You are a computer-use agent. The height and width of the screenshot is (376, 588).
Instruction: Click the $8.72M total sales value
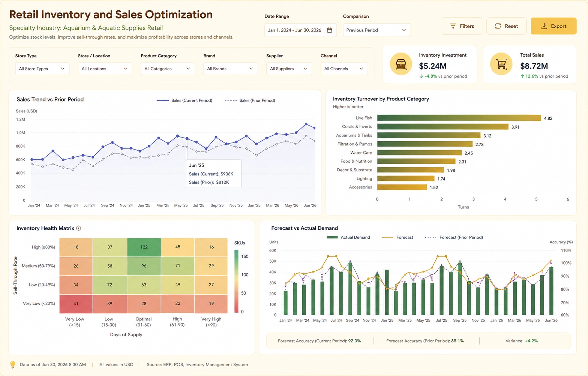(534, 66)
